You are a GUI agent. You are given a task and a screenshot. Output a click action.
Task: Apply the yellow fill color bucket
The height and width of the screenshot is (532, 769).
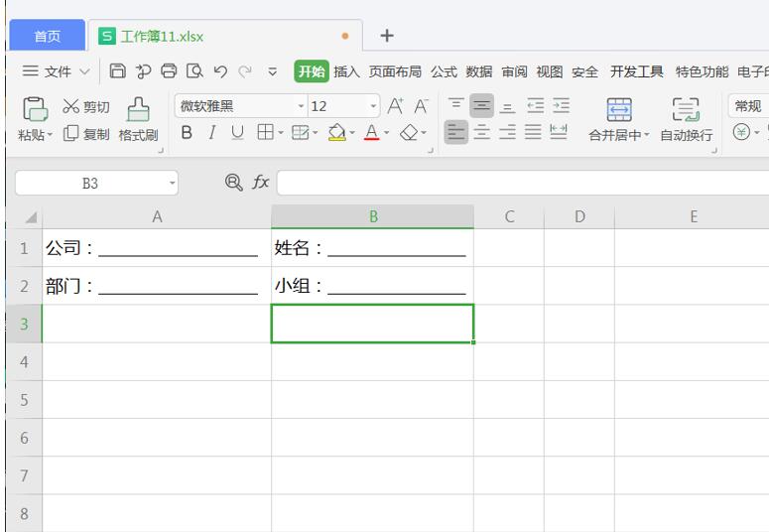coord(336,133)
